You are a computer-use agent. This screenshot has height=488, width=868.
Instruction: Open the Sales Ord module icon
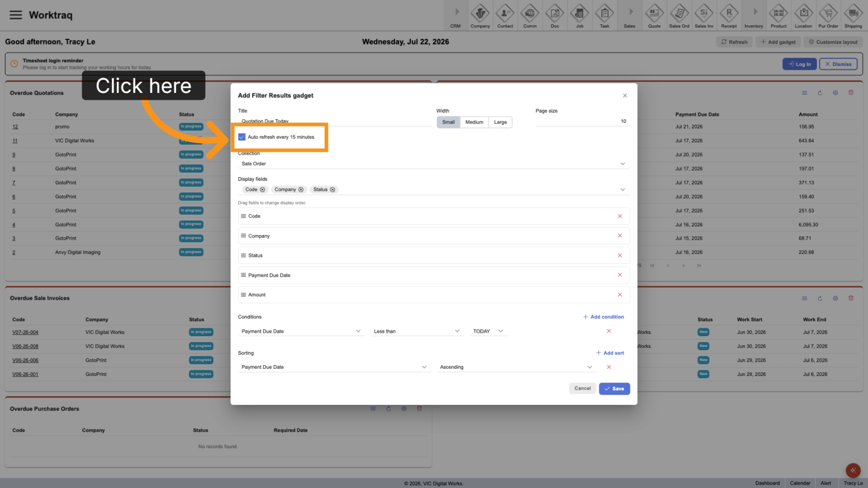(x=679, y=15)
